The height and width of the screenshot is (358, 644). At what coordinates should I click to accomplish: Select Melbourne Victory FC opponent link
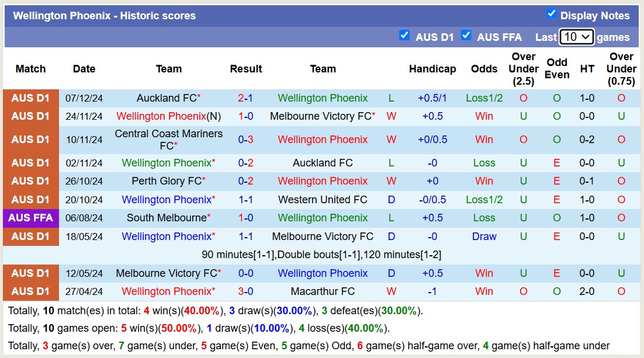321,116
